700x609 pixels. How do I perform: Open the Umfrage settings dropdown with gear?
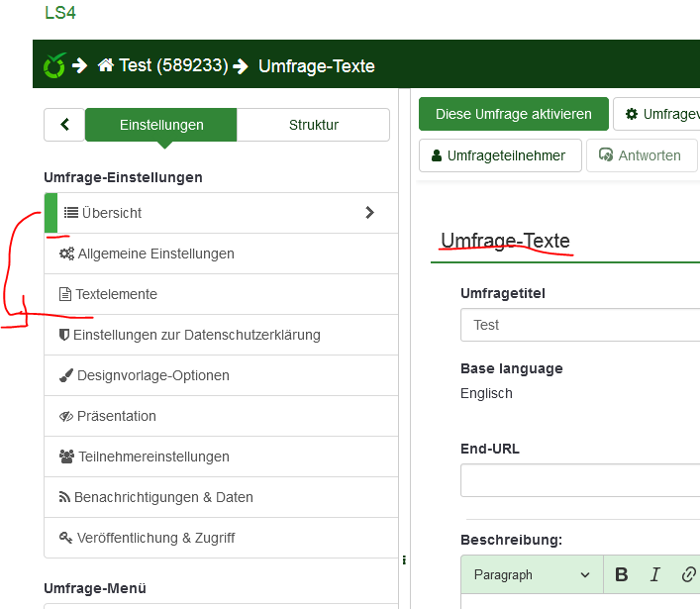click(656, 114)
